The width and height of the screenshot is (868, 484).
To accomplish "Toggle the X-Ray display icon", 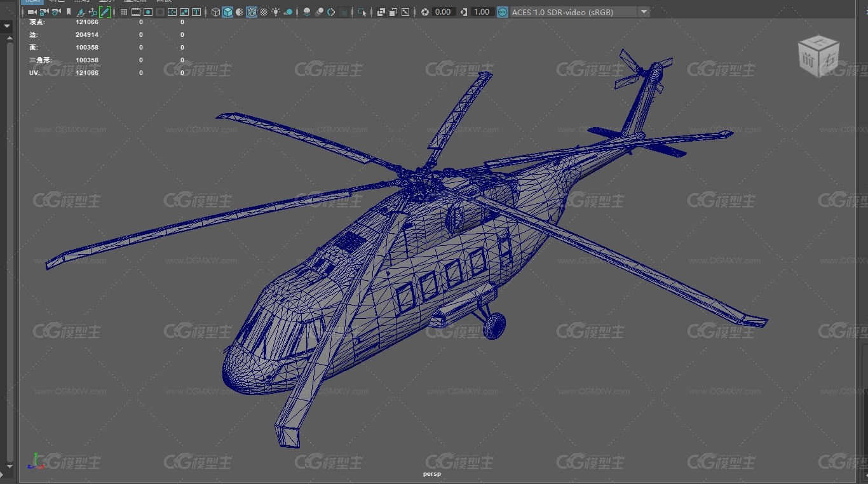I will tap(381, 12).
